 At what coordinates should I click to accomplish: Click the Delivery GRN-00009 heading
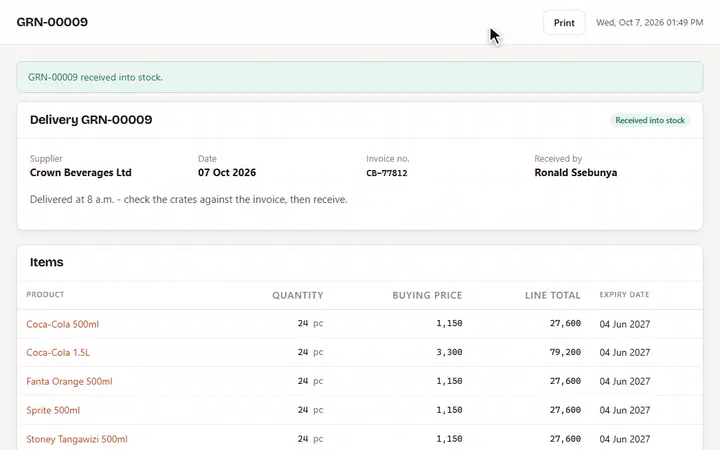pos(91,120)
